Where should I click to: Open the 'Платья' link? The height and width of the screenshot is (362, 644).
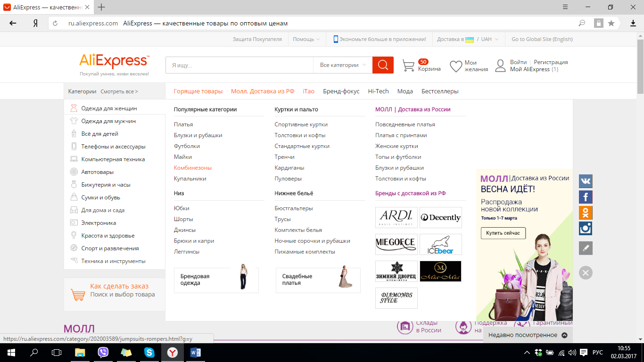pos(183,124)
